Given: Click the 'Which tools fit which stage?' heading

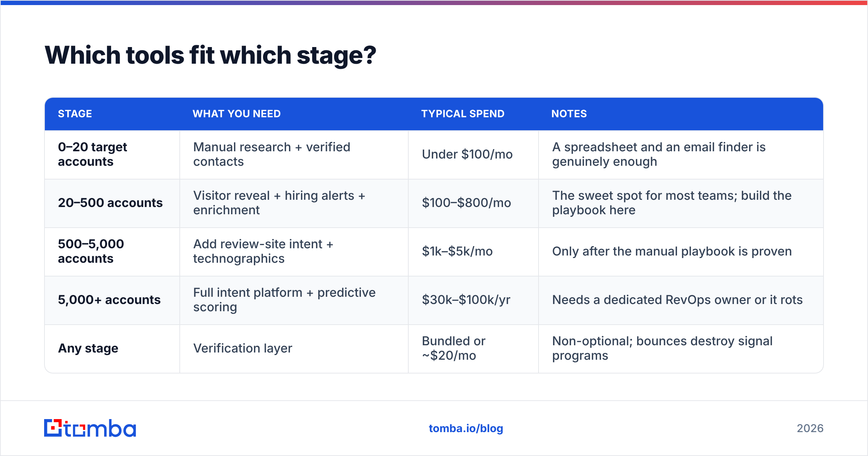Looking at the screenshot, I should pos(210,55).
